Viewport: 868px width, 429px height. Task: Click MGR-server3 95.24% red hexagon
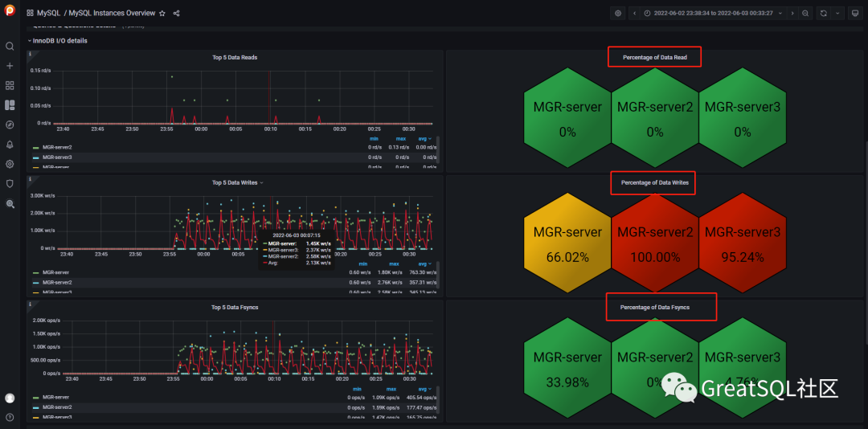743,242
